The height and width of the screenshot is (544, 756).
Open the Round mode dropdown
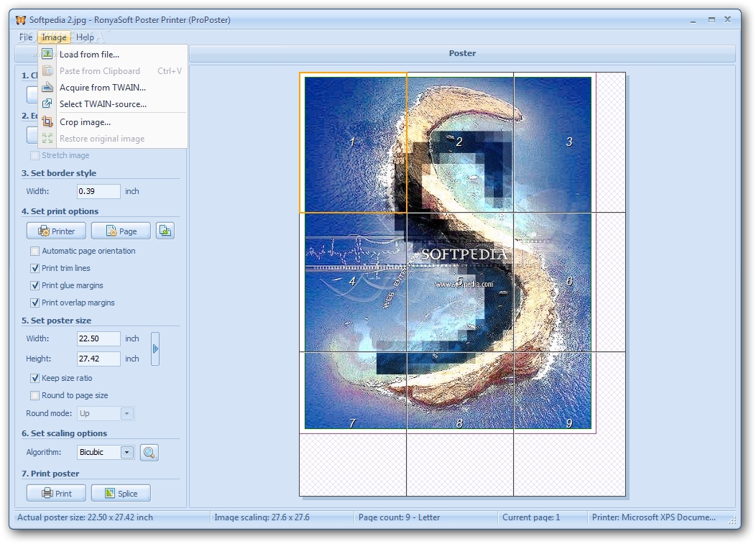click(126, 413)
